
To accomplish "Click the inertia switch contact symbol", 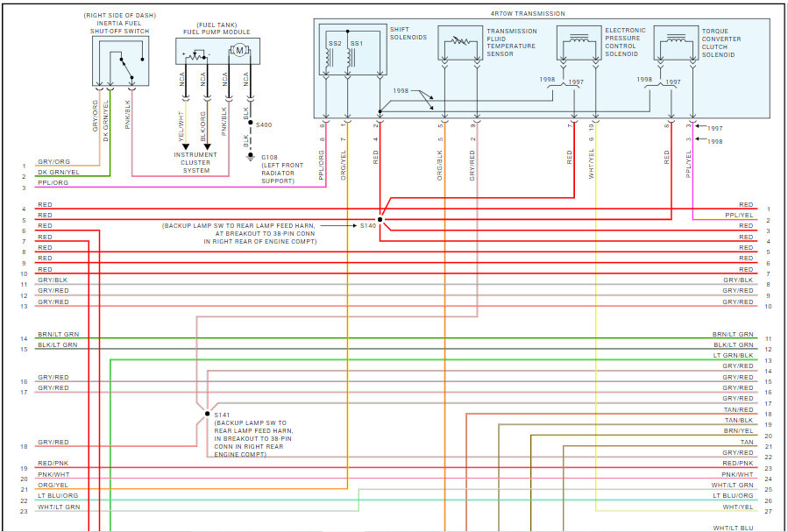I will pos(126,68).
